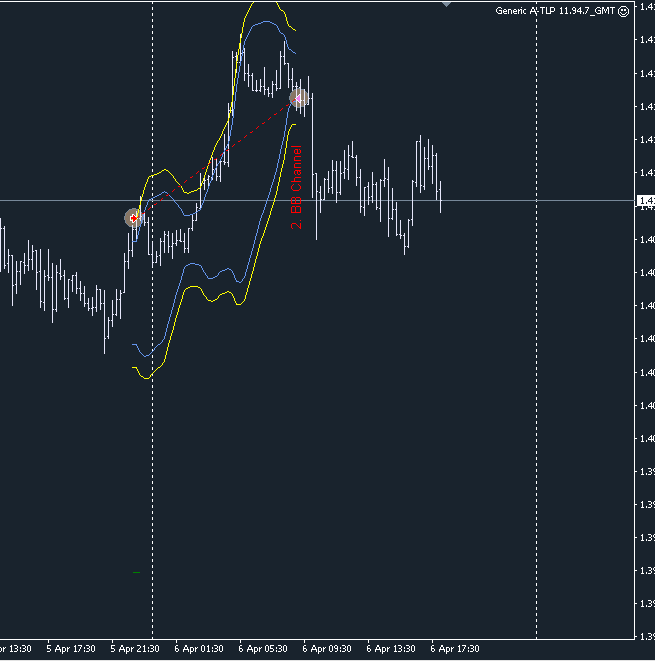Click the '5 Apr 17:30' time axis label
The height and width of the screenshot is (662, 655).
point(71,648)
